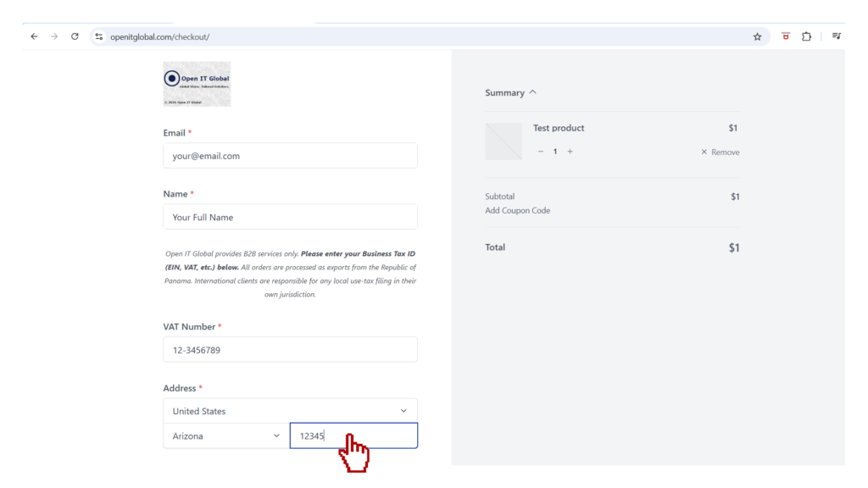Bookmark this page with the star icon
This screenshot has width=868, height=488.
[x=757, y=36]
